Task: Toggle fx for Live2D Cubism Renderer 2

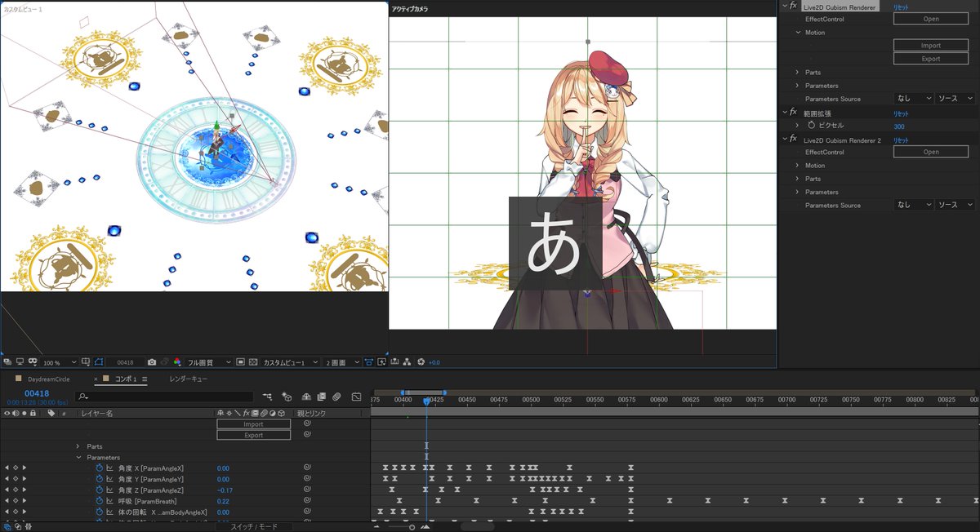Action: (x=792, y=140)
